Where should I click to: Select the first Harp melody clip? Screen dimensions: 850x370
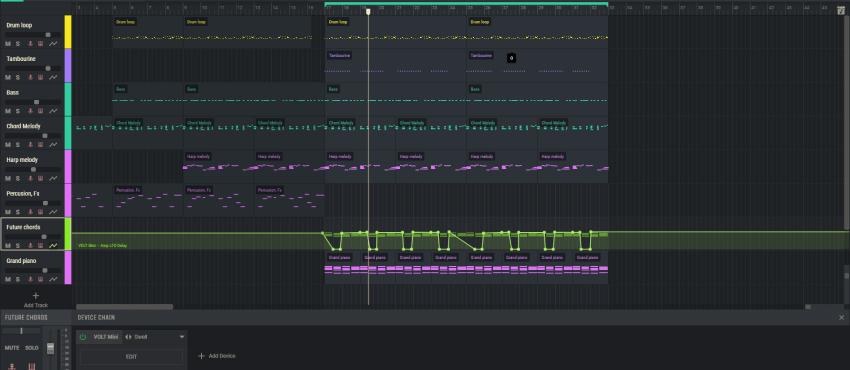(x=219, y=166)
